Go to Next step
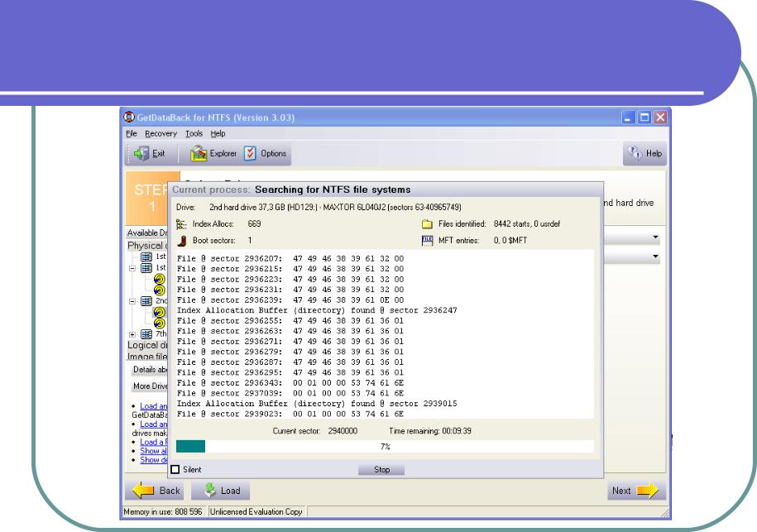The height and width of the screenshot is (532, 757). click(x=636, y=491)
